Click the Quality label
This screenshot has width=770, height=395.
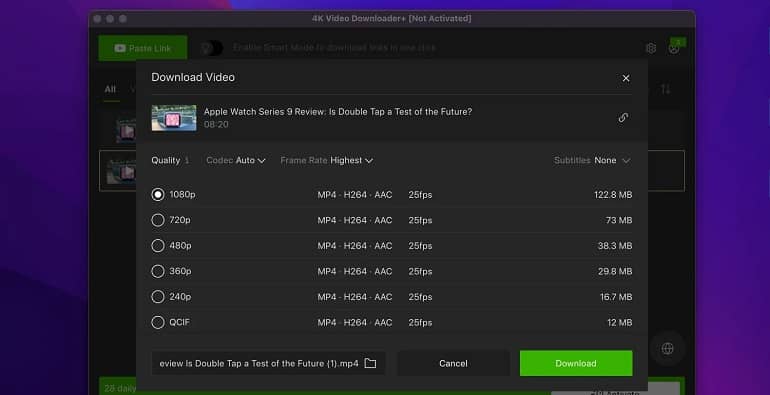165,160
